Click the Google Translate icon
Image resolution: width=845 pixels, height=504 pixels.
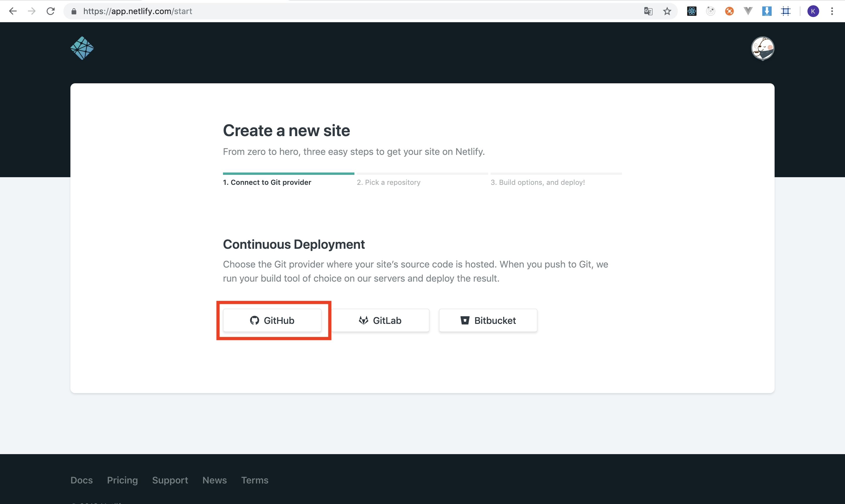click(648, 11)
